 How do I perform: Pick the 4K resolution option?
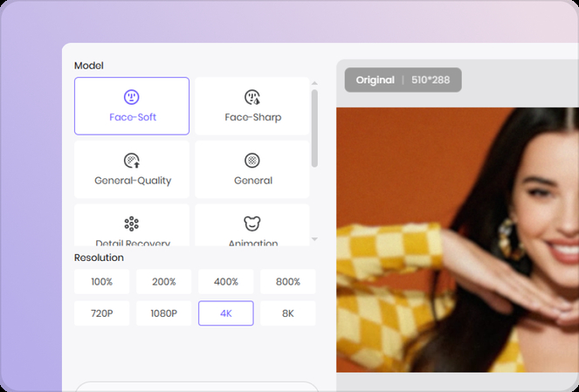point(225,313)
